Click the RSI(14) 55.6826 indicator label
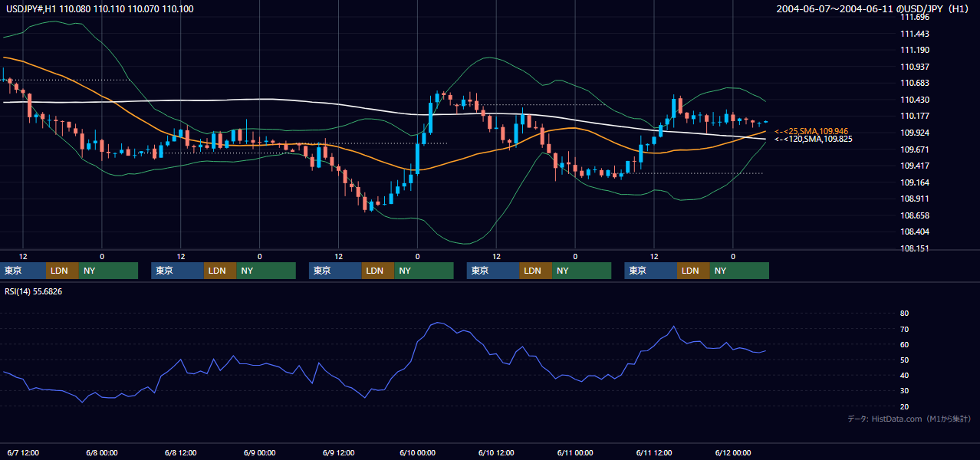Image resolution: width=980 pixels, height=460 pixels. (x=34, y=291)
